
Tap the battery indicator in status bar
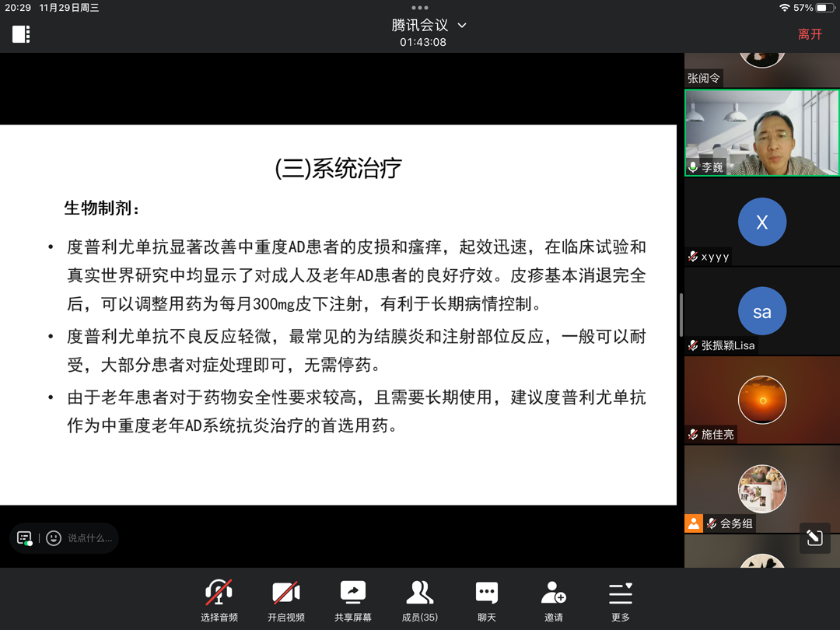tap(825, 8)
